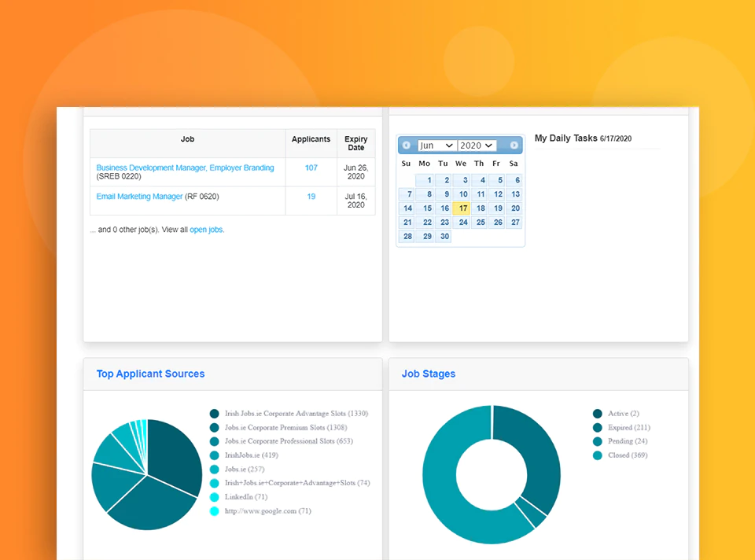Click the Expired legend entry
Screen dimensions: 755x560
(x=621, y=428)
